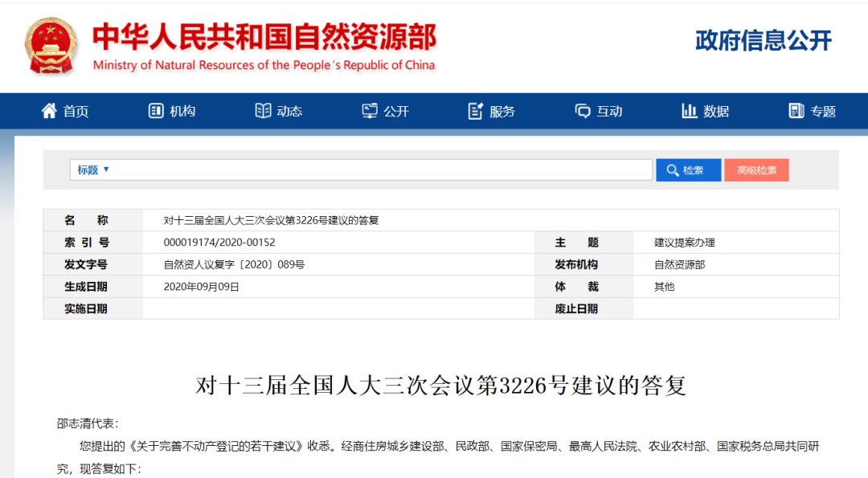Click the 机构 organization icon
868x478 pixels.
[156, 111]
